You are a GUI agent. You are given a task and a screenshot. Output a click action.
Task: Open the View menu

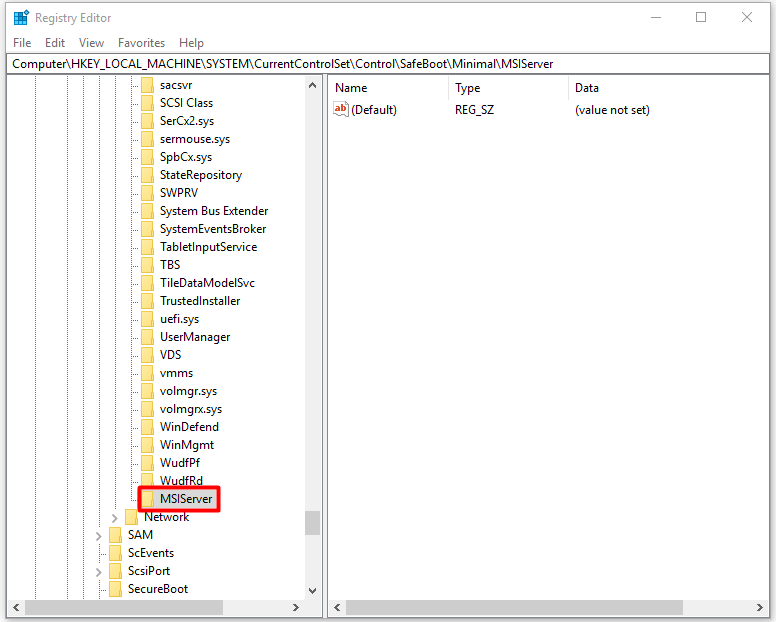92,43
